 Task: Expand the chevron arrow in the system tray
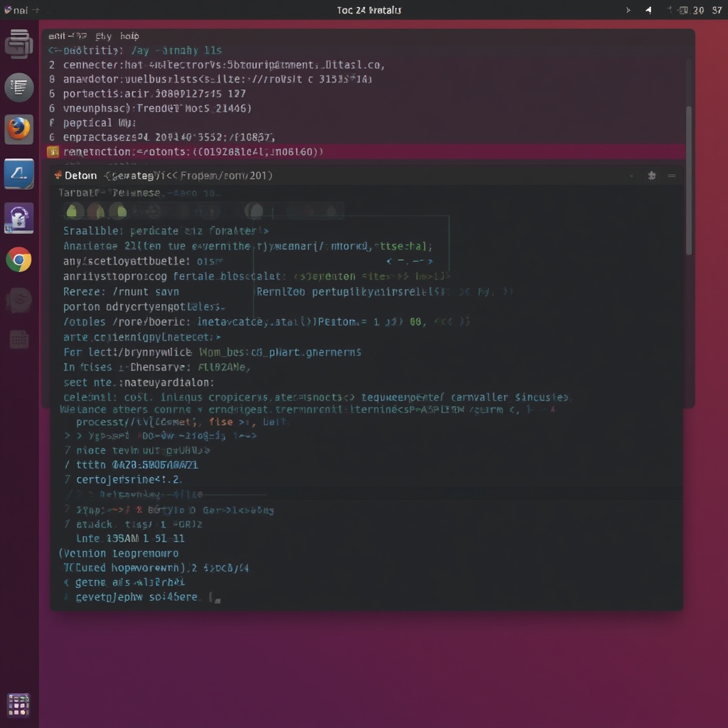coord(628,10)
